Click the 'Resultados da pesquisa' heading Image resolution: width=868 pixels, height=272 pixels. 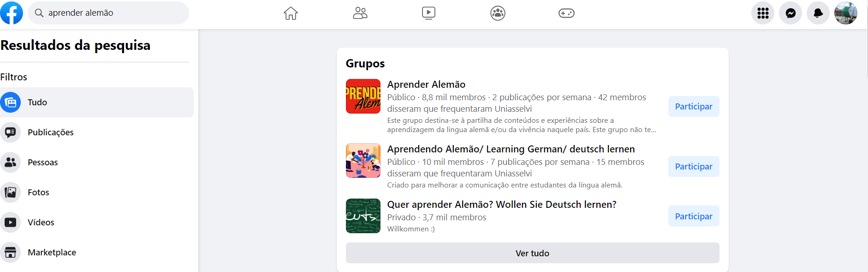75,45
